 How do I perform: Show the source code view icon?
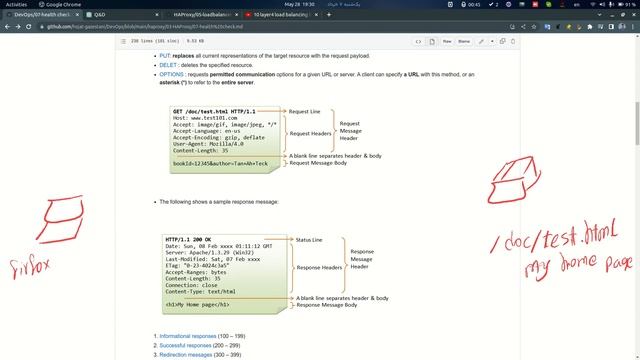418,41
